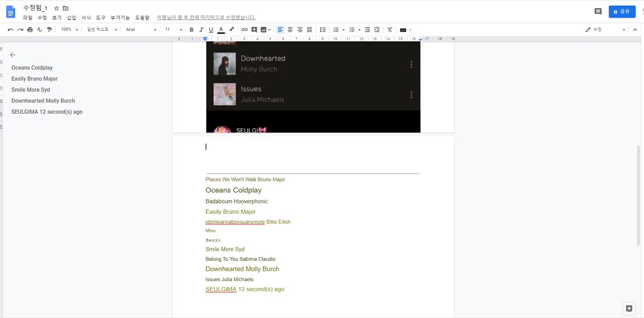Open comment history icon near share

point(598,11)
